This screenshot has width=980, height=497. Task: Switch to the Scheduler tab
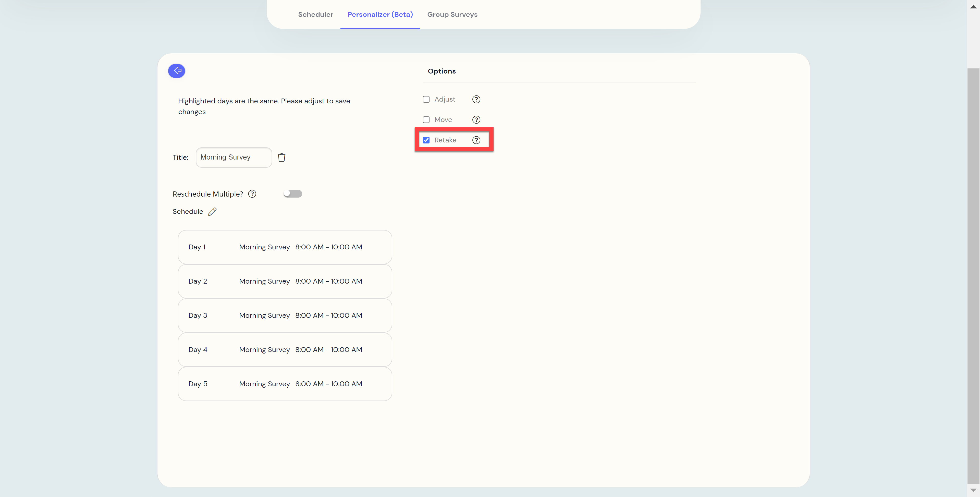[x=315, y=15]
